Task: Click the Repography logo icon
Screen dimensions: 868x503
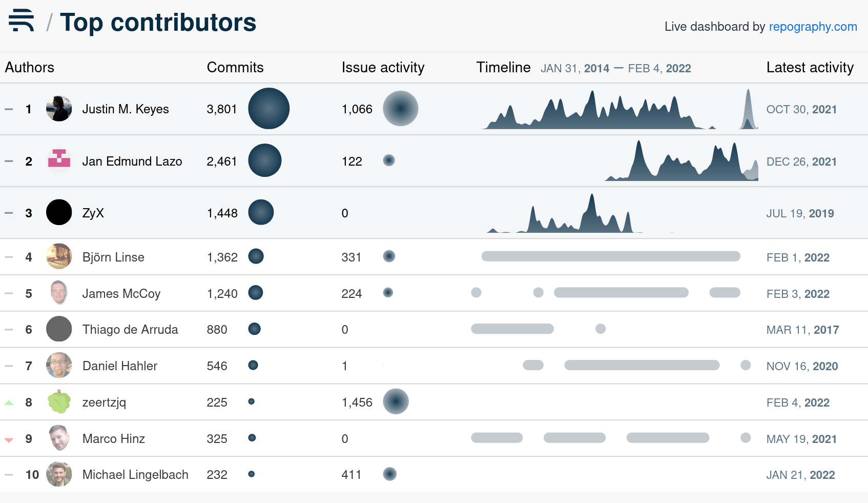Action: (22, 21)
